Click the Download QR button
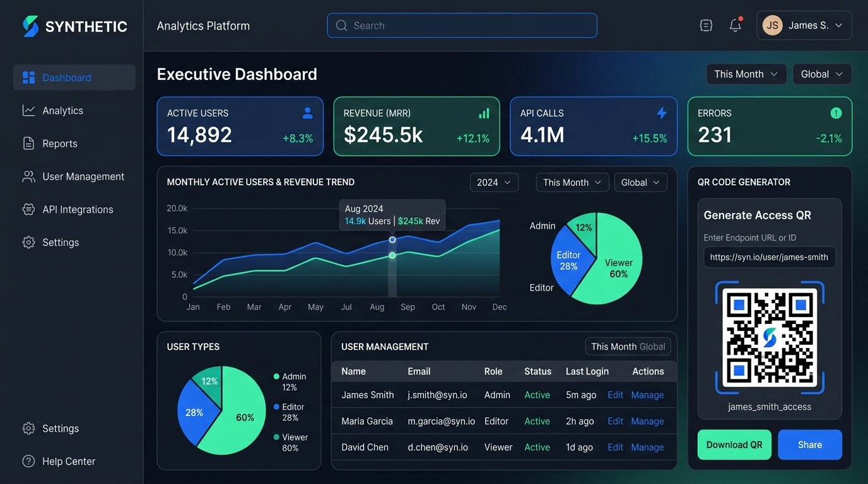This screenshot has width=868, height=484. (x=734, y=445)
